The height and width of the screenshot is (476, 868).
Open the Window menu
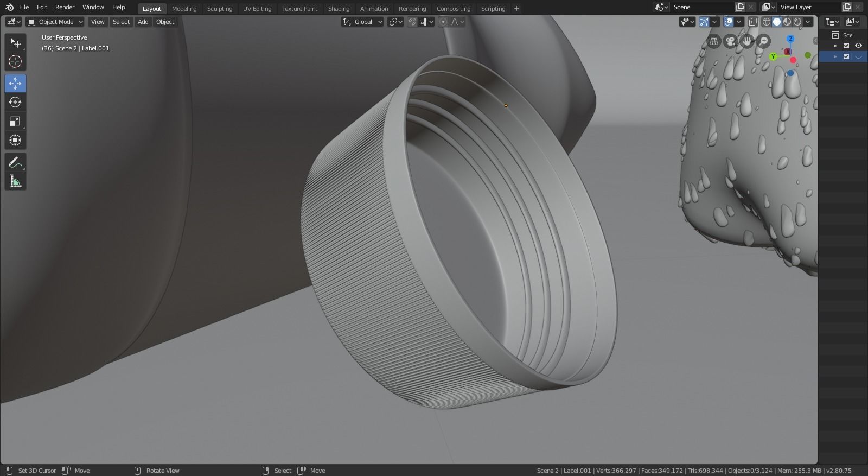[93, 7]
